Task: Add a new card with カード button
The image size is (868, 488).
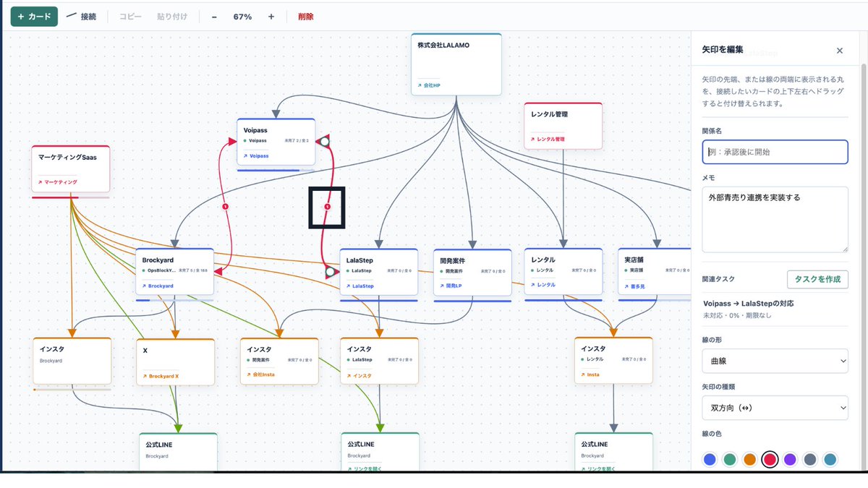Action: (x=34, y=16)
